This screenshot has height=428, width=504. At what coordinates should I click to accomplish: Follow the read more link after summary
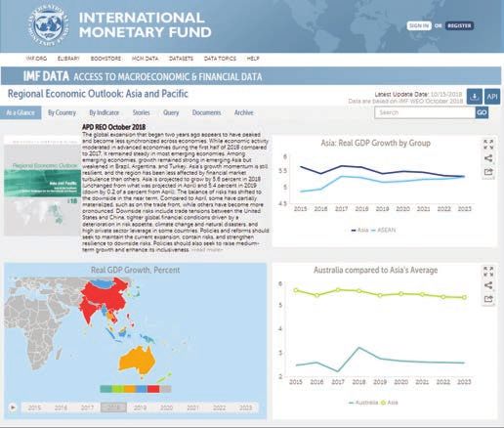point(207,250)
